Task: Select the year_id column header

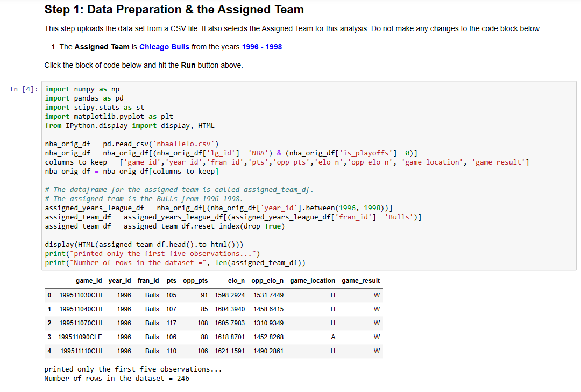Action: pyautogui.click(x=119, y=280)
